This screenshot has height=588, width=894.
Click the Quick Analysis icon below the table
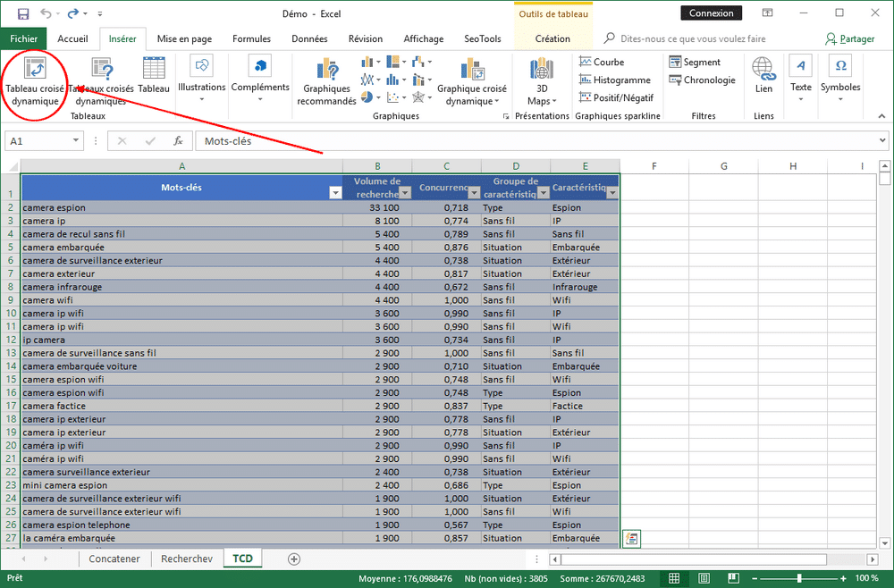tap(631, 538)
